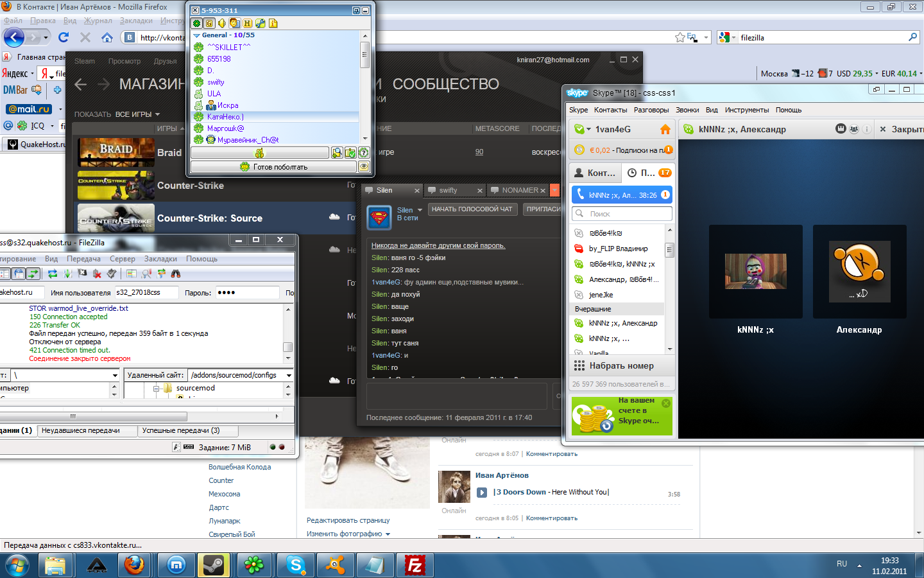Image resolution: width=924 pixels, height=578 pixels.
Task: Open FileZilla from Windows taskbar
Action: tap(416, 565)
